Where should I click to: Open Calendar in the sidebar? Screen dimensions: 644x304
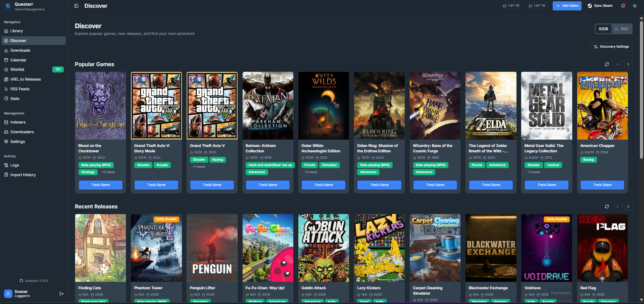point(34,60)
